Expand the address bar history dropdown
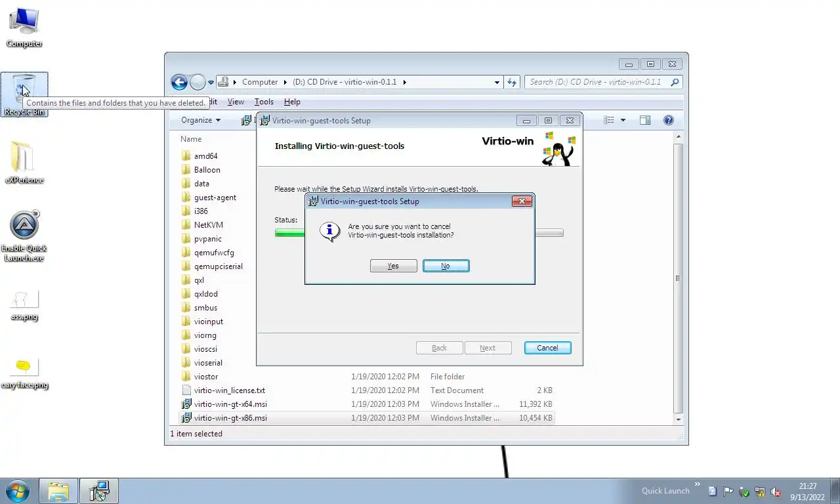The image size is (840, 504). point(497,83)
